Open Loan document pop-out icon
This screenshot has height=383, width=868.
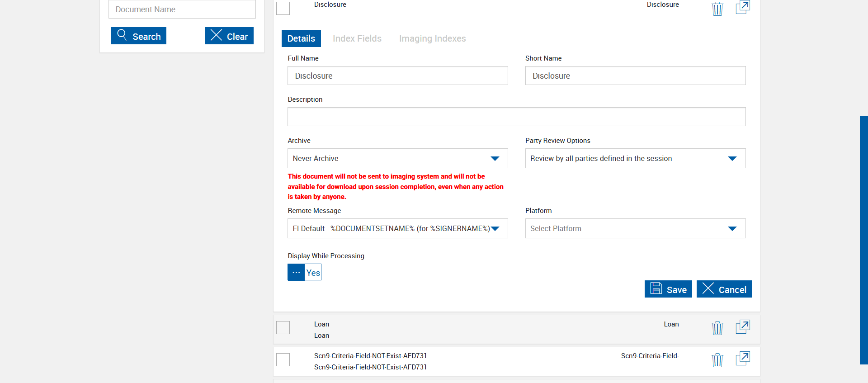pos(743,327)
